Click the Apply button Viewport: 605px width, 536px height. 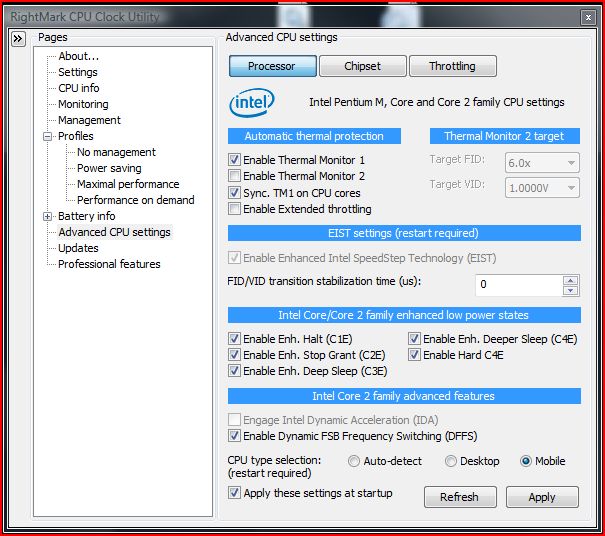(542, 497)
